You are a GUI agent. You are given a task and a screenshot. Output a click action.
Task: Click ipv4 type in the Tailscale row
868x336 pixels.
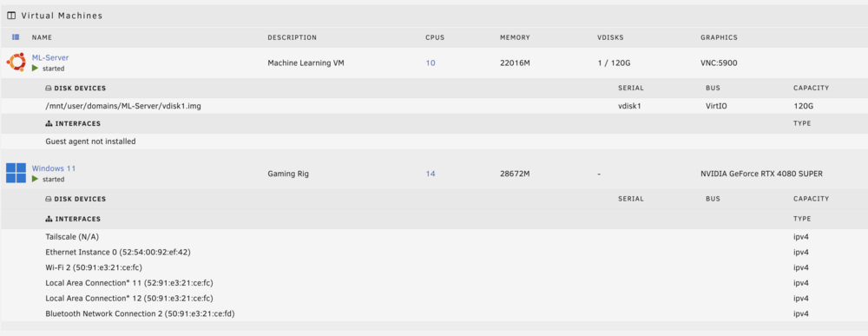pos(801,236)
